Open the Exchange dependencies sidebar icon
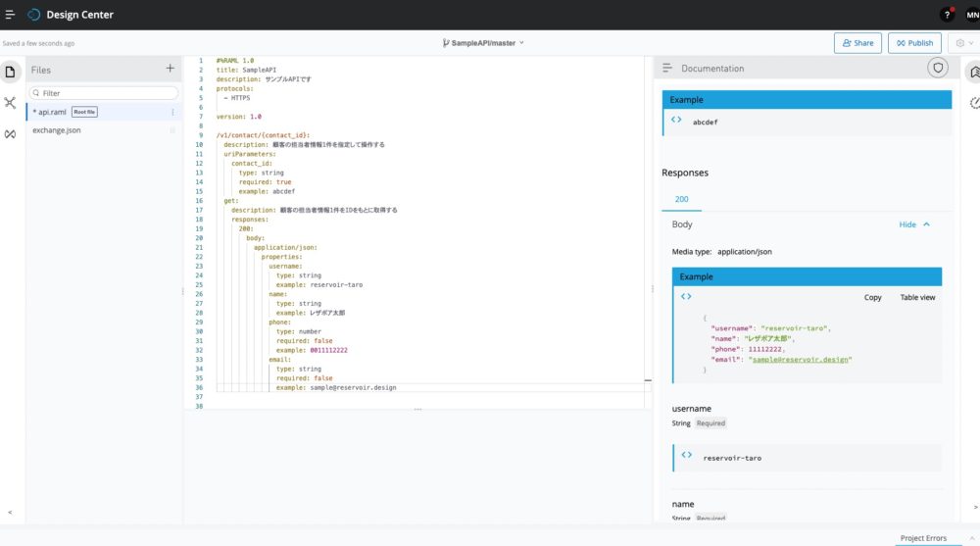The image size is (980, 546). (x=10, y=103)
